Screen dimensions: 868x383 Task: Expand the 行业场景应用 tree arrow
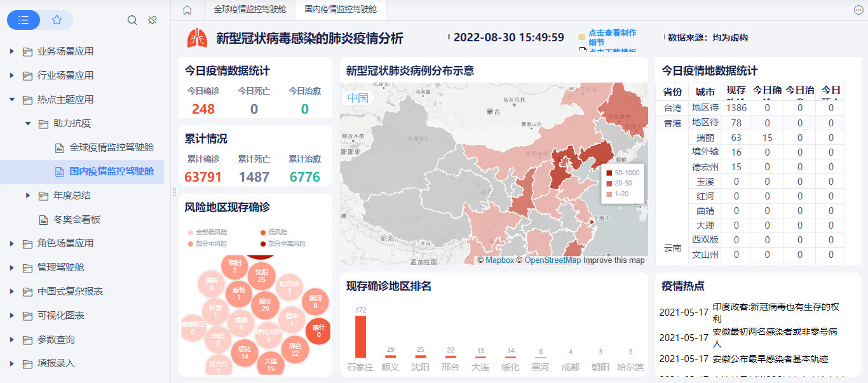tap(11, 76)
